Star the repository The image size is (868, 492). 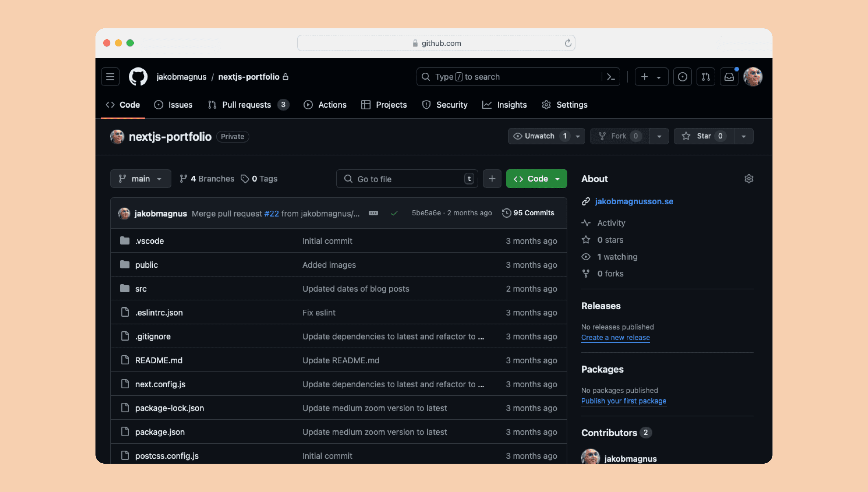tap(704, 136)
